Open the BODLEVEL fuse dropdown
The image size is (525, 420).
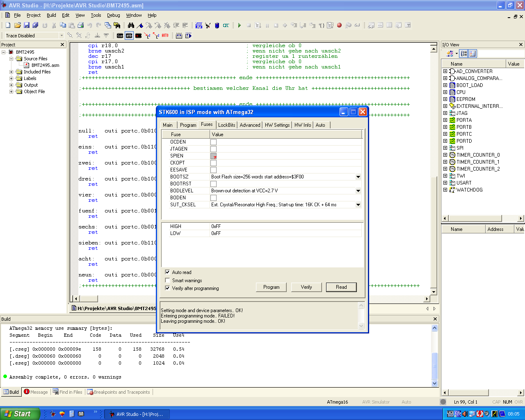(358, 191)
